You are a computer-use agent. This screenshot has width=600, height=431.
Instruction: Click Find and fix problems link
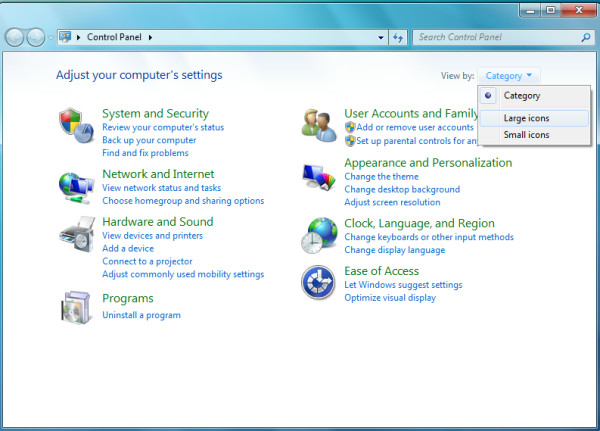click(x=145, y=153)
